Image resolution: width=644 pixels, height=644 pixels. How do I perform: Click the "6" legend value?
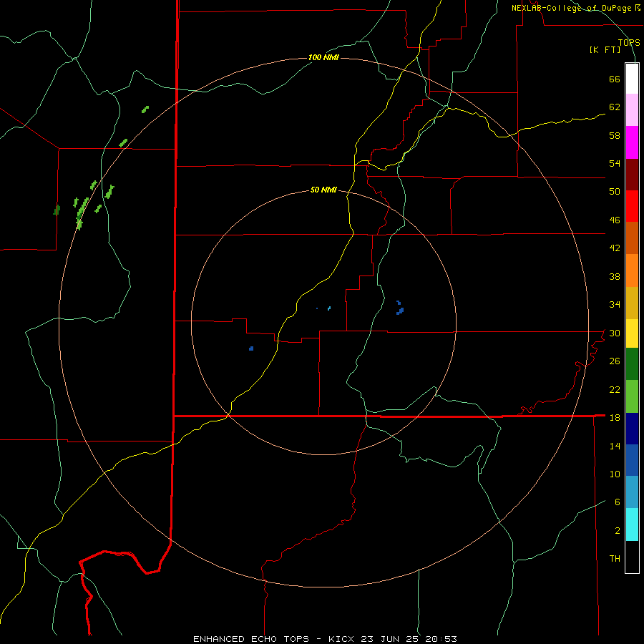coord(618,502)
